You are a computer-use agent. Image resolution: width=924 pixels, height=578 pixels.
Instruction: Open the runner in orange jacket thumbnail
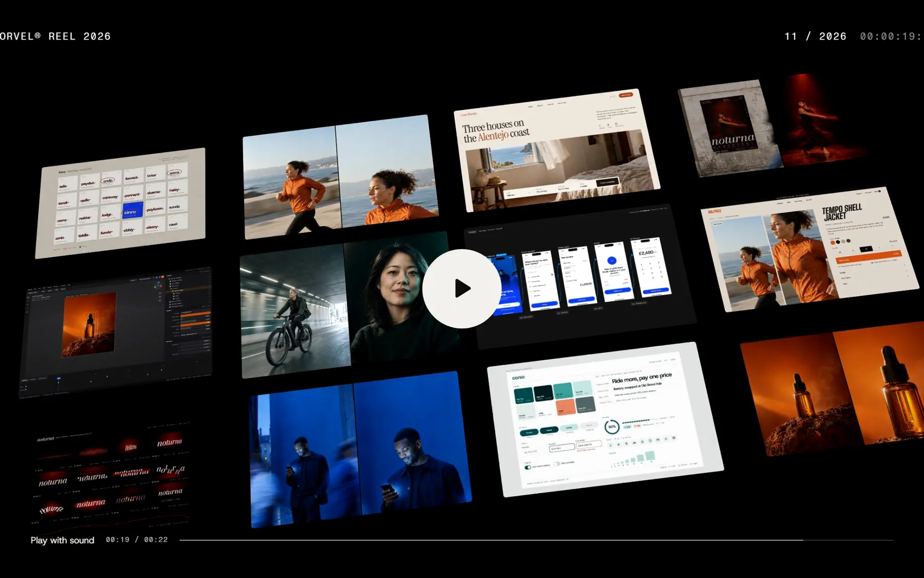pyautogui.click(x=340, y=177)
